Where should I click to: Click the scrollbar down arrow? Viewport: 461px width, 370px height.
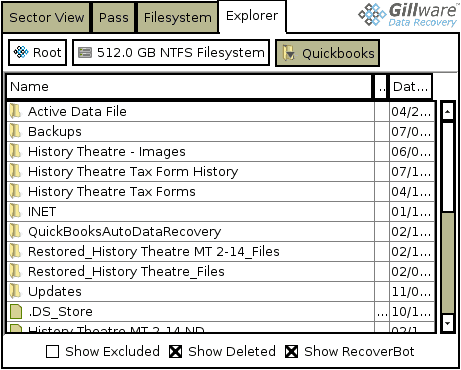(x=448, y=323)
